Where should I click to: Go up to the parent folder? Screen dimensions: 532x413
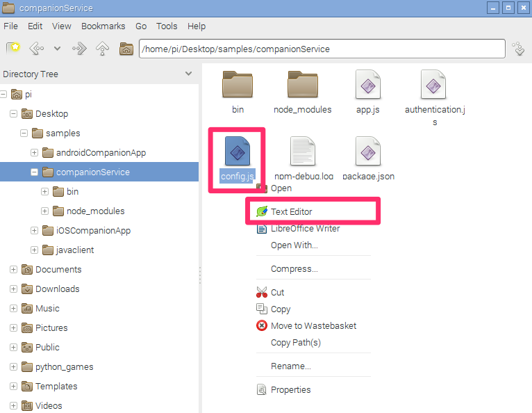(x=103, y=49)
